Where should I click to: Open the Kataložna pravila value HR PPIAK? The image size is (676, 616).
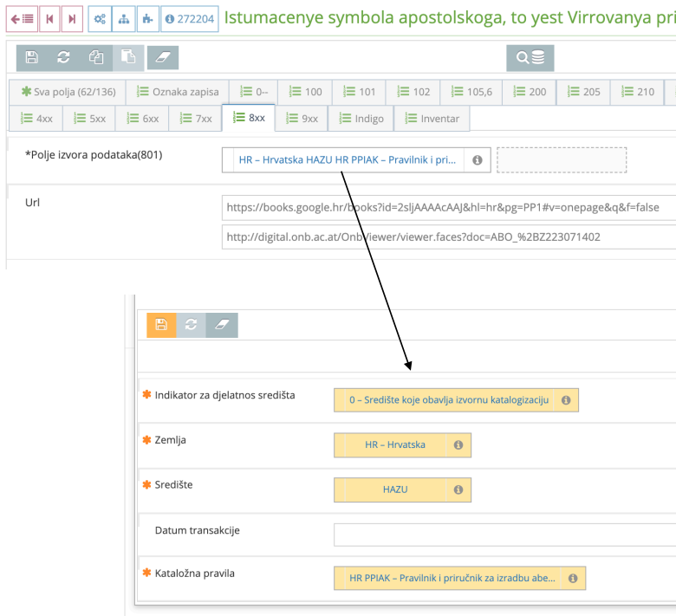click(x=452, y=578)
